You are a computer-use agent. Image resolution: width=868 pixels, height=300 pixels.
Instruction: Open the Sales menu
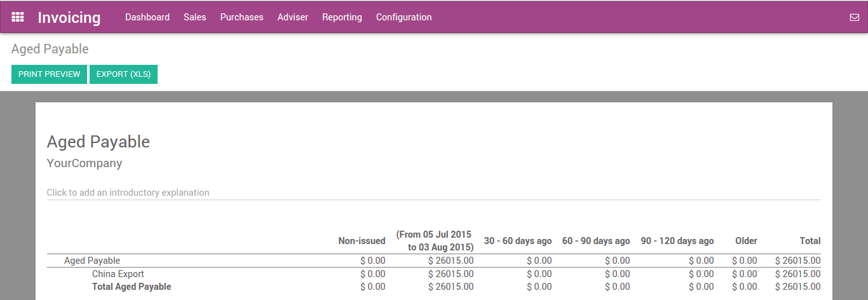pyautogui.click(x=194, y=17)
